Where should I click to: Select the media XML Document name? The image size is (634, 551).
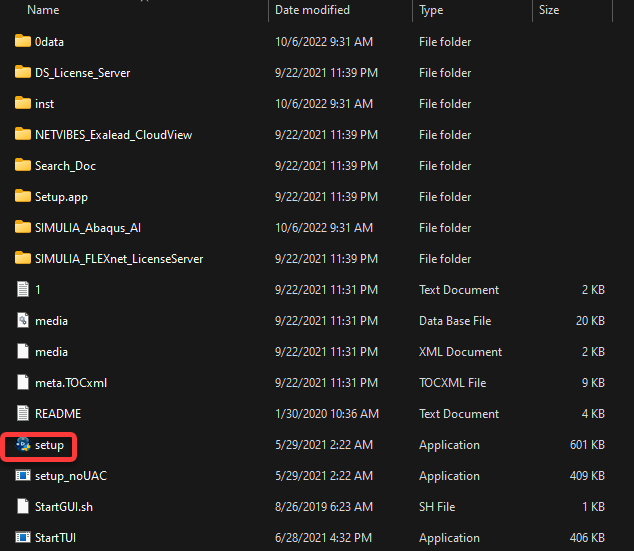tap(51, 352)
